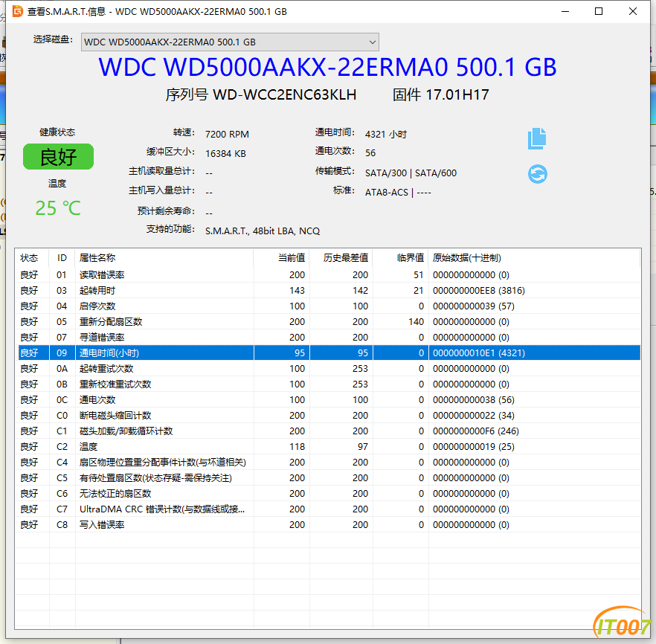The height and width of the screenshot is (644, 656).
Task: Select the highlighted 通电时间(小时) row
Action: click(x=329, y=353)
